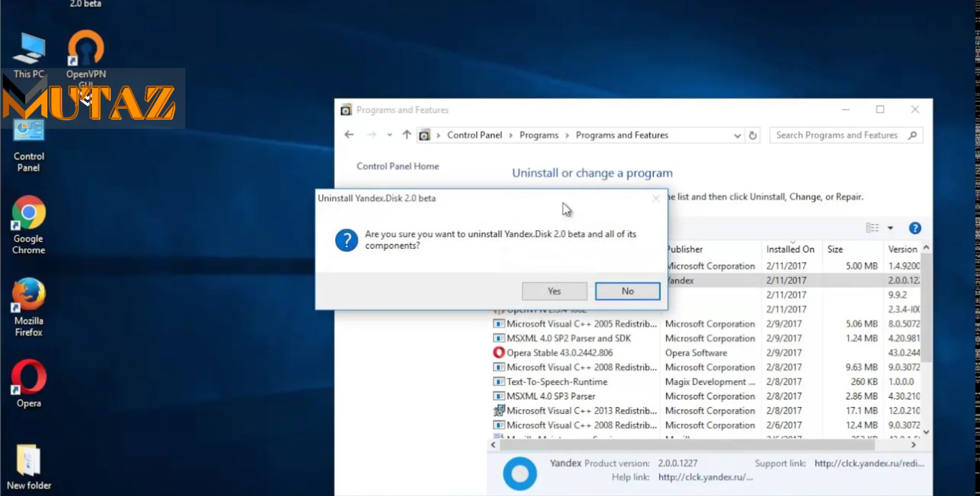
Task: Click Magix Development publisher cell
Action: [x=710, y=382]
